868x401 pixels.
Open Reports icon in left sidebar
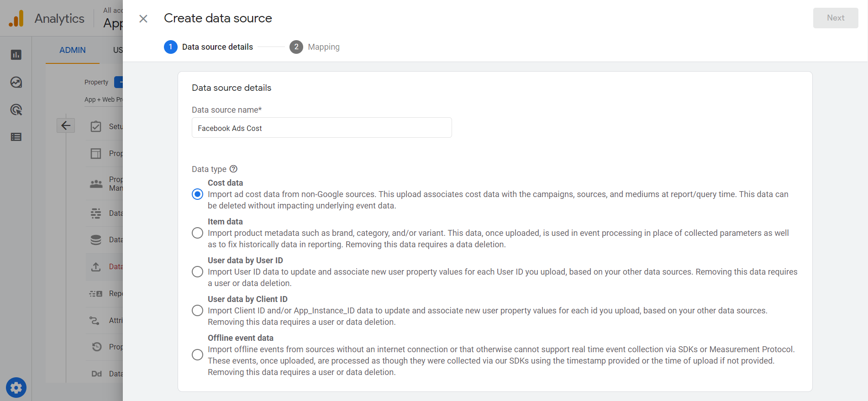tap(16, 55)
